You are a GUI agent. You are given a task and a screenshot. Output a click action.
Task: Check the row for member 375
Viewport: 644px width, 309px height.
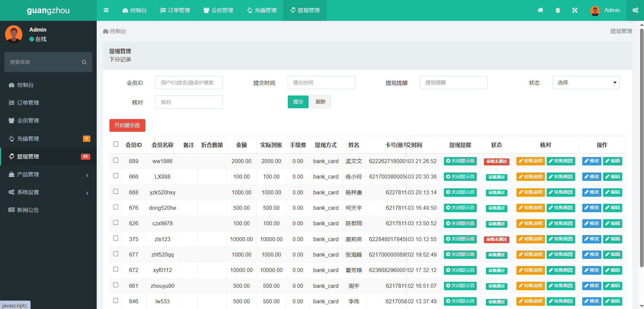click(x=116, y=238)
